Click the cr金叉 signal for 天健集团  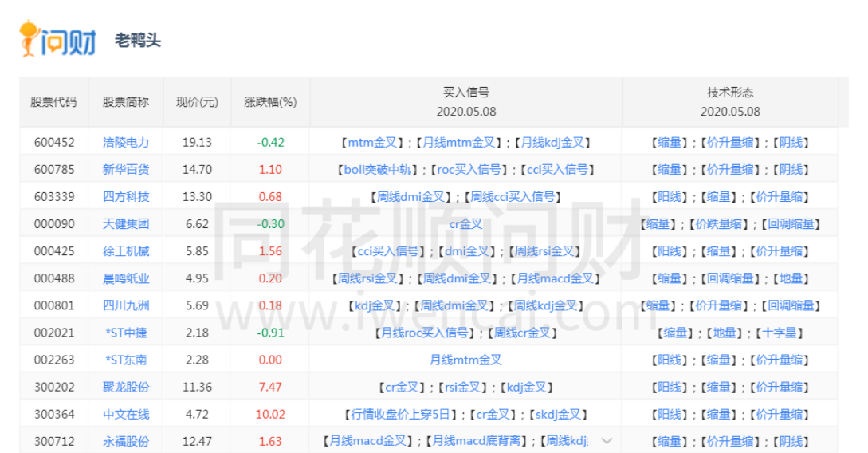pos(466,224)
